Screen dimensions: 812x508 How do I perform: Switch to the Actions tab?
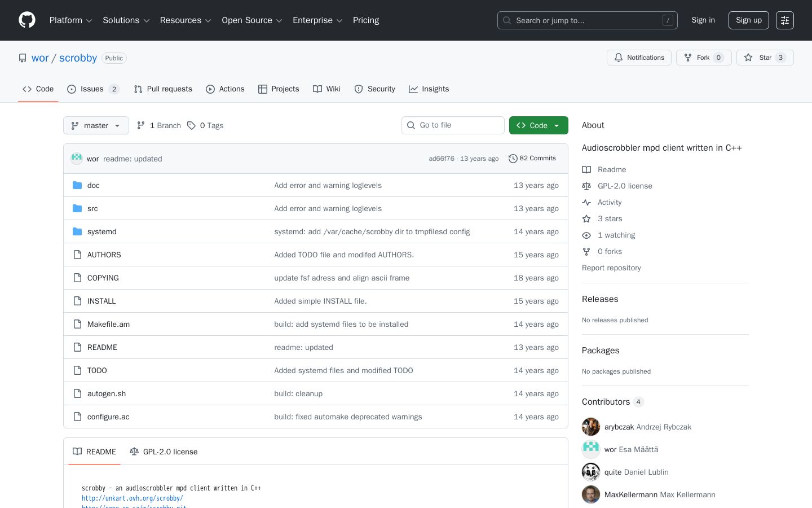[x=225, y=89]
